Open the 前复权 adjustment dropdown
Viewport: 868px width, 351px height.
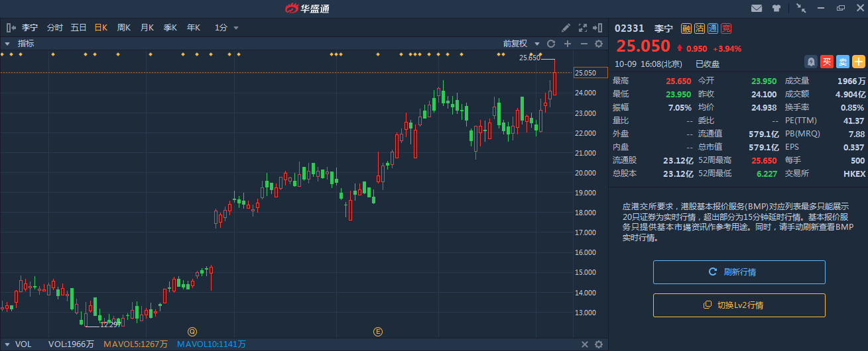point(519,44)
